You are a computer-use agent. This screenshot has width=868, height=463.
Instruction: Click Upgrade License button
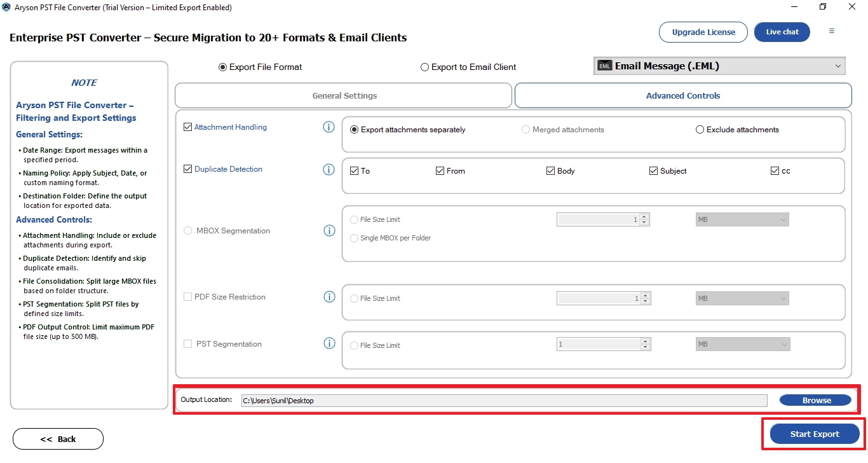[703, 32]
